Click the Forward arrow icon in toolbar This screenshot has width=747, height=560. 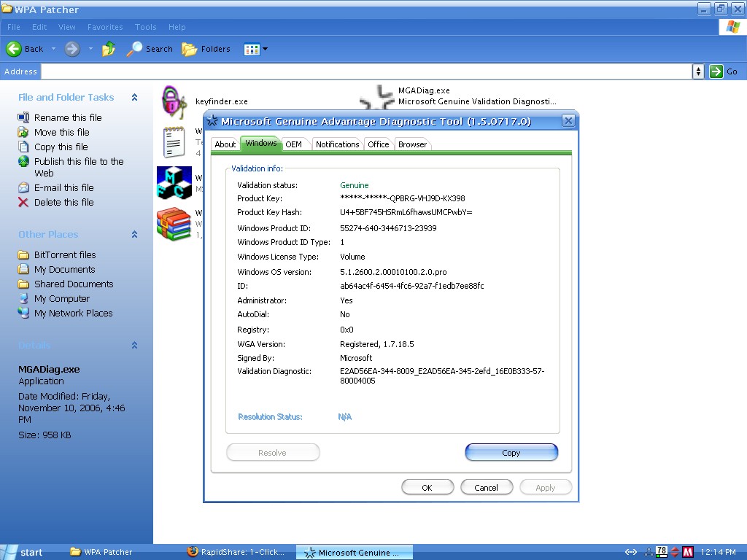tap(72, 49)
